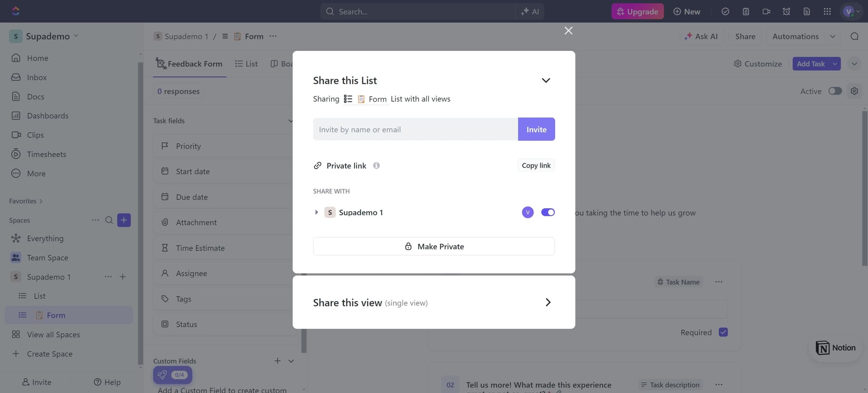868x393 pixels.
Task: Click the apps grid icon in top bar
Action: pyautogui.click(x=827, y=11)
